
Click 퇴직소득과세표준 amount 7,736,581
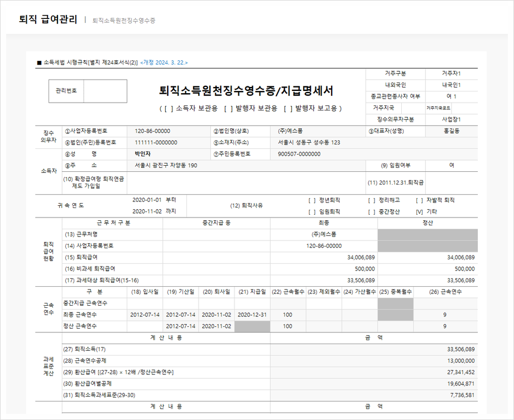click(463, 395)
